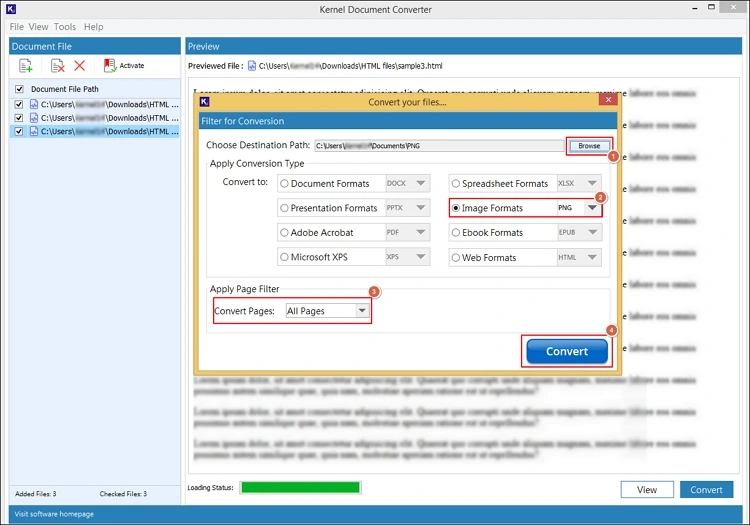This screenshot has height=525, width=750.
Task: Click the Kernel logo in the dialog title
Action: click(x=205, y=101)
